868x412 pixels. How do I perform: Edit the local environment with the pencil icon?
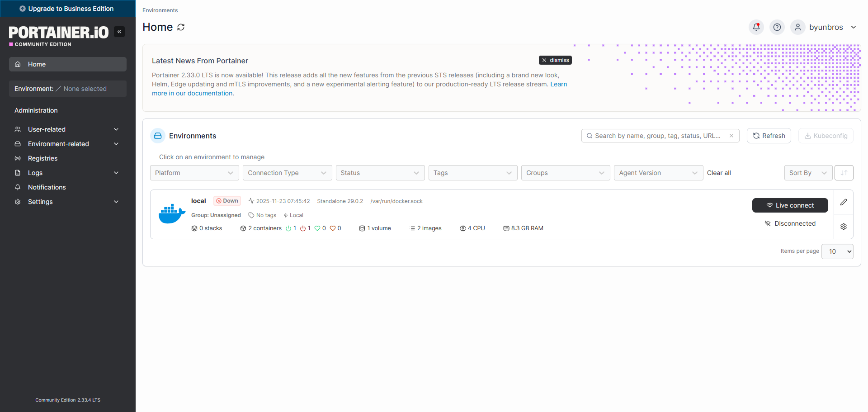(x=844, y=202)
